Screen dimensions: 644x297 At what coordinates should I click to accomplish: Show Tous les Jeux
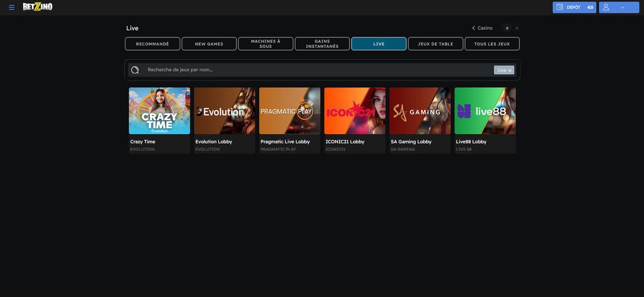tap(492, 44)
